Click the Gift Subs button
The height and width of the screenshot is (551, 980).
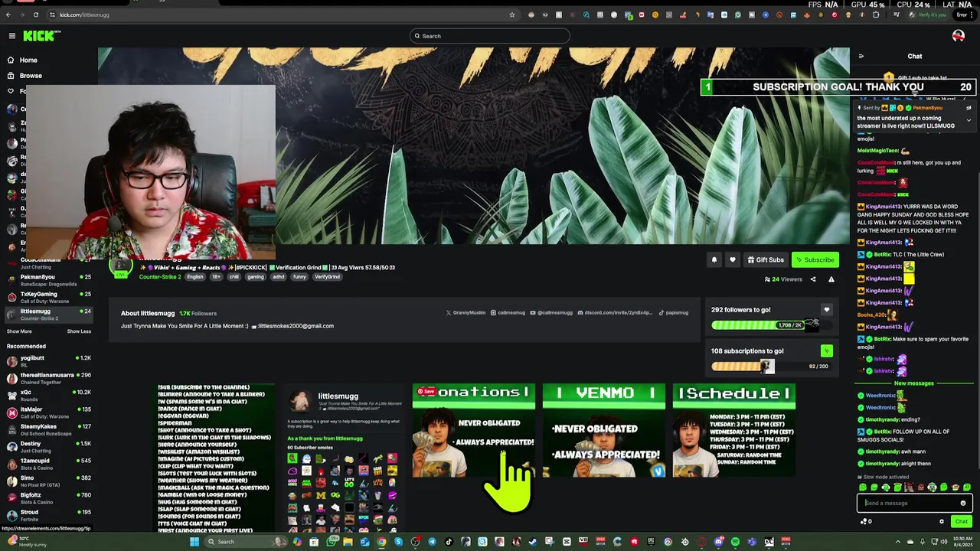point(766,259)
